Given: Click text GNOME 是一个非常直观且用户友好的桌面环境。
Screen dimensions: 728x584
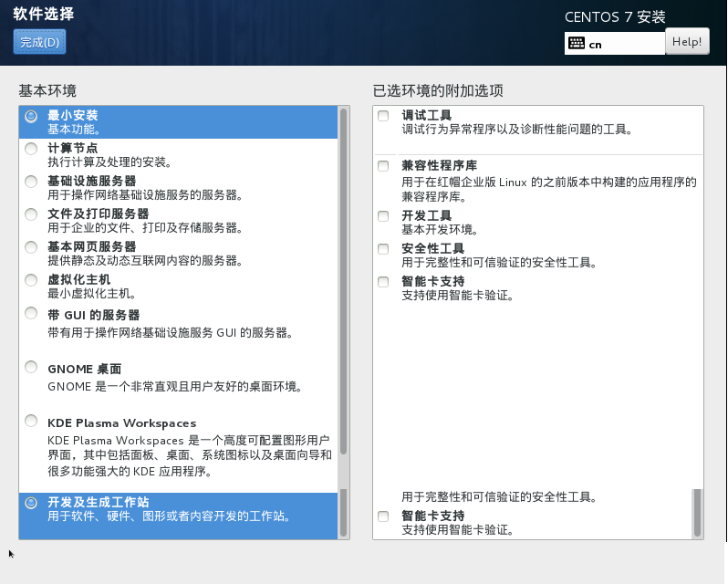Looking at the screenshot, I should 176,387.
